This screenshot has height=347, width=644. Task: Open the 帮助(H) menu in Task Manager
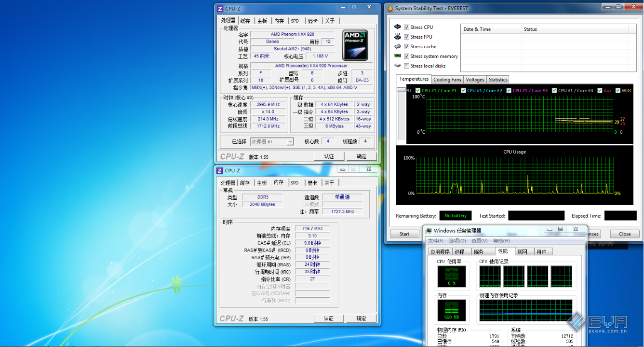[501, 241]
